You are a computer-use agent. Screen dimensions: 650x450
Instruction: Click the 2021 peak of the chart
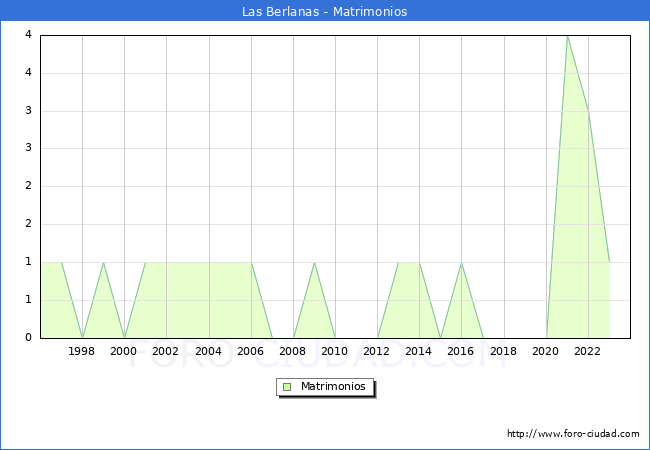(568, 36)
